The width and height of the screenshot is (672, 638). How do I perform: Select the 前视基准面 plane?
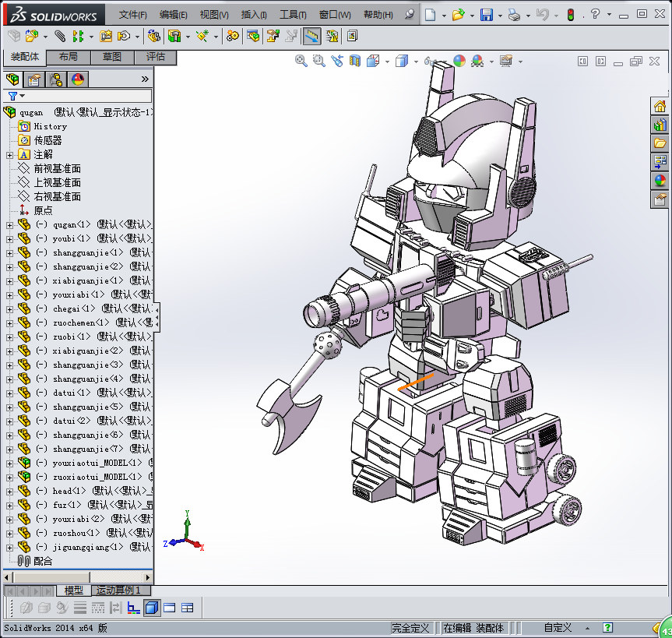coord(57,168)
